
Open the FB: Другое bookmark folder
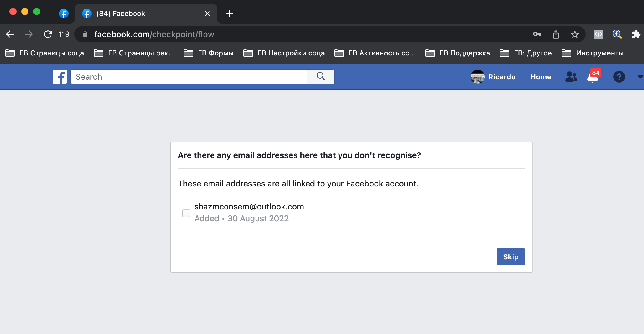pyautogui.click(x=526, y=53)
